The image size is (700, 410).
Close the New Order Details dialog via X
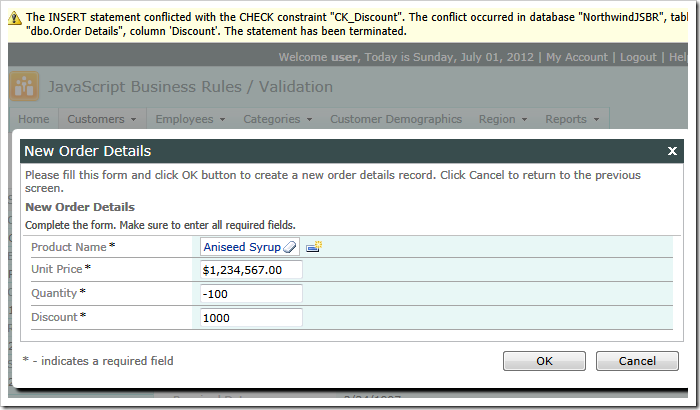point(672,151)
